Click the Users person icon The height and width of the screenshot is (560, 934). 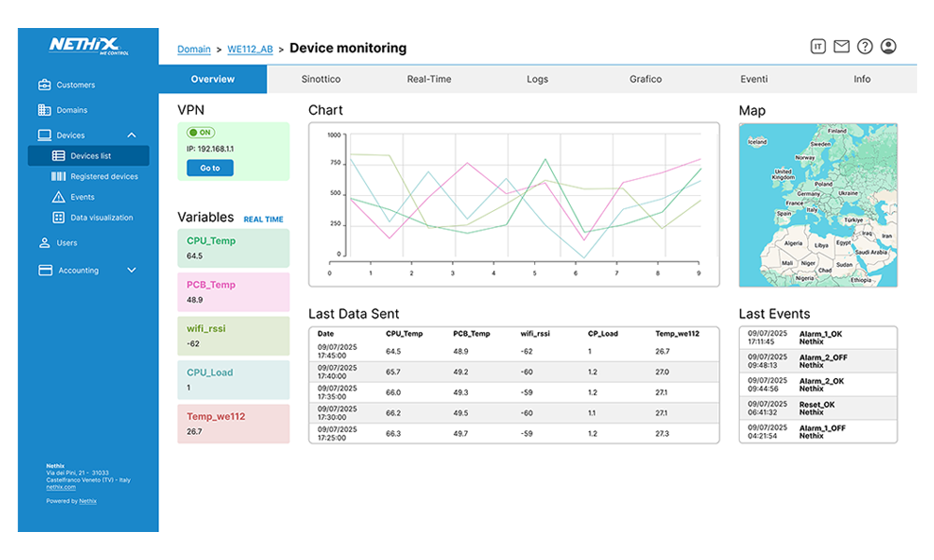click(x=45, y=243)
